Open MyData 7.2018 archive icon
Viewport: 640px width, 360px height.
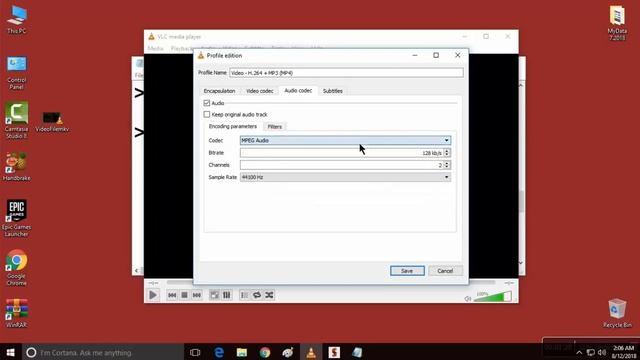617,22
